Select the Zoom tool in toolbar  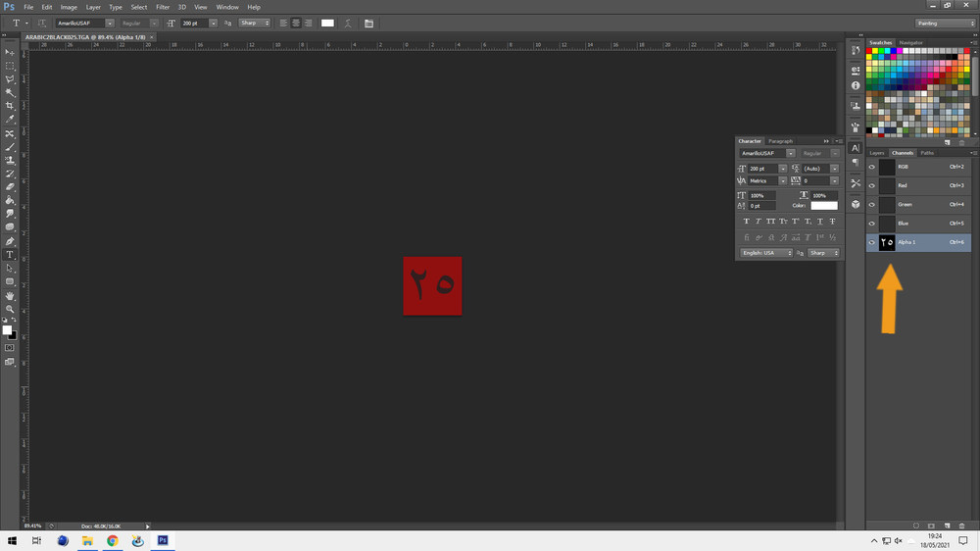click(10, 309)
